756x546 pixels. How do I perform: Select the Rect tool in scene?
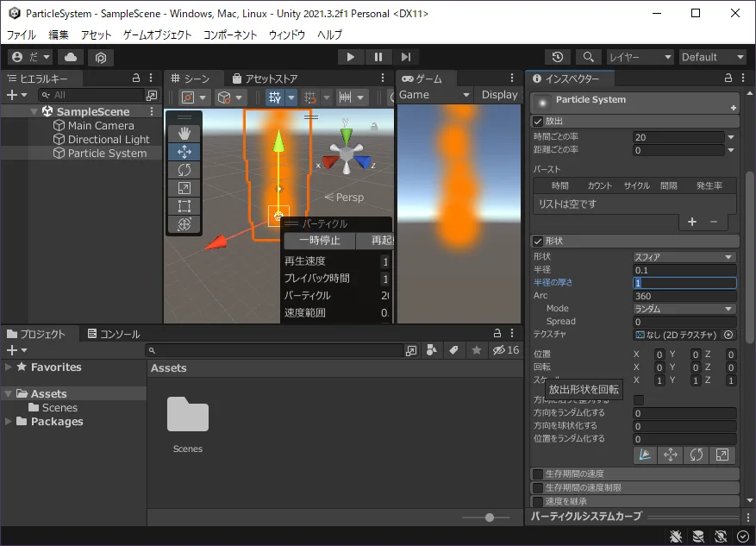tap(184, 206)
